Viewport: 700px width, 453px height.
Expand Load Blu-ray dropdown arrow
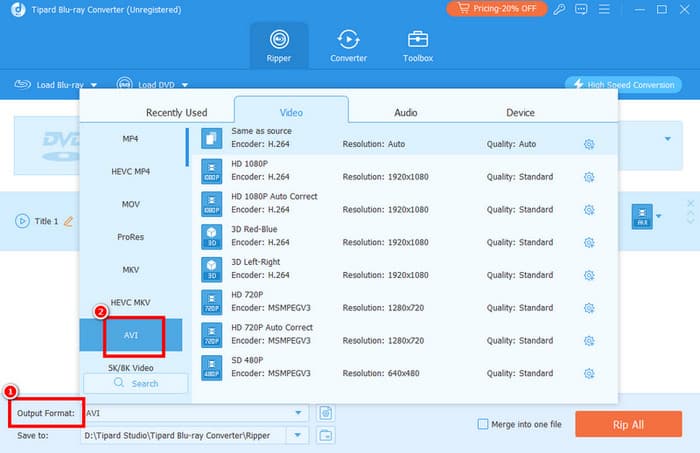point(94,85)
